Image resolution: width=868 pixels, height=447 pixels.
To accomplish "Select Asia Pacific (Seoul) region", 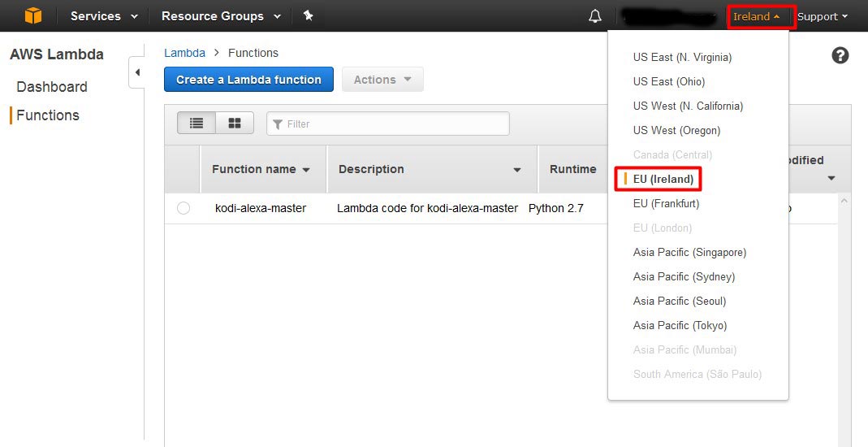I will 680,301.
